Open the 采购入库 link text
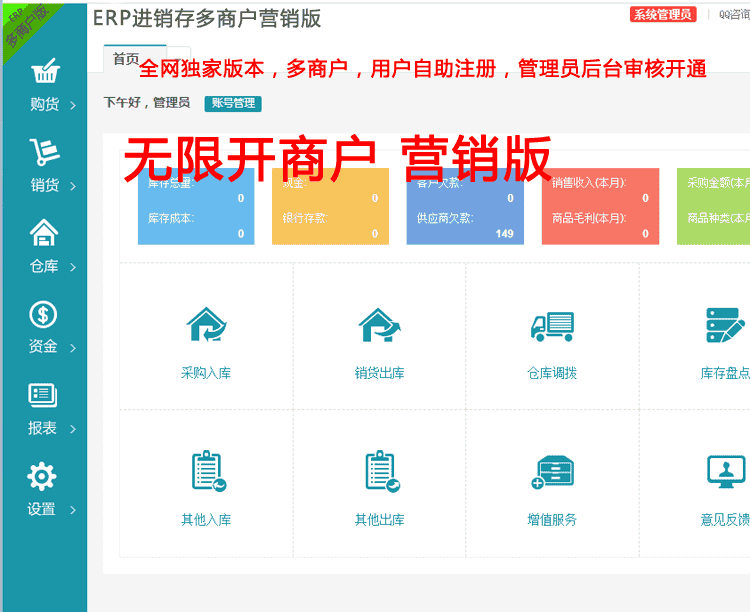750x612 pixels. 206,373
